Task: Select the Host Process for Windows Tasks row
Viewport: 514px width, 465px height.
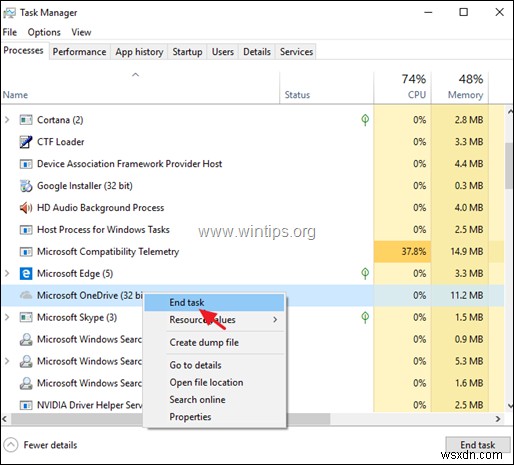Action: [253, 230]
